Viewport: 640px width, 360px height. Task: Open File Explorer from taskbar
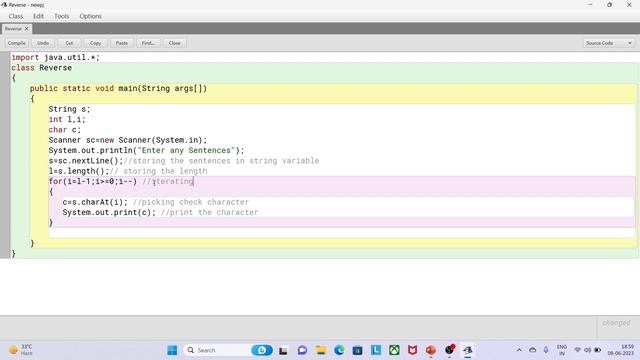click(321, 350)
